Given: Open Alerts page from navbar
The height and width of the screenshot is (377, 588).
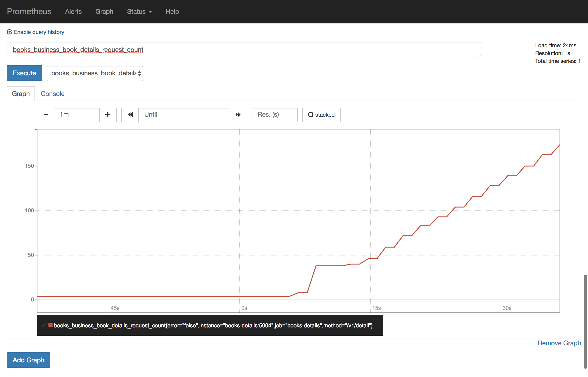Looking at the screenshot, I should (73, 11).
